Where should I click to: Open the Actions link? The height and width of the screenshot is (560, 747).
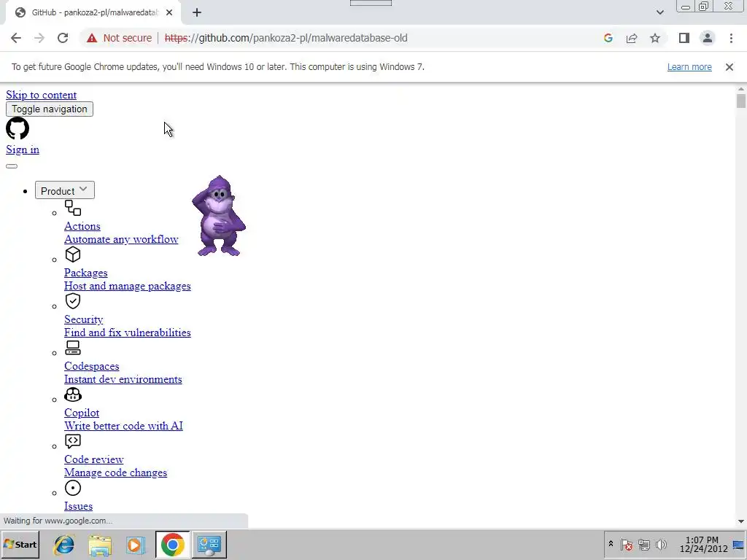82,226
